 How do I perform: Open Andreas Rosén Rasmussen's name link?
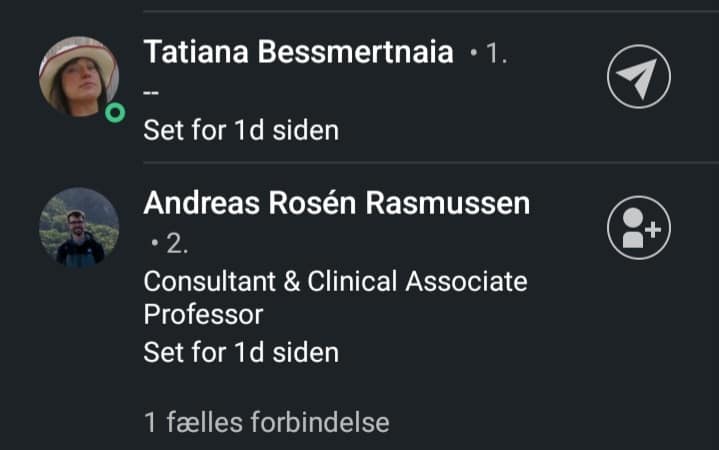click(x=337, y=203)
